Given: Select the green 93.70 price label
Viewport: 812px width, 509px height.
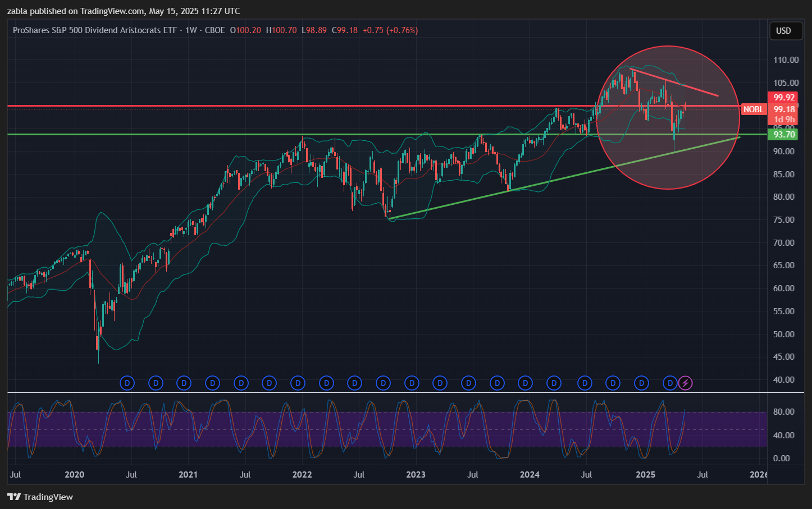Looking at the screenshot, I should tap(783, 135).
